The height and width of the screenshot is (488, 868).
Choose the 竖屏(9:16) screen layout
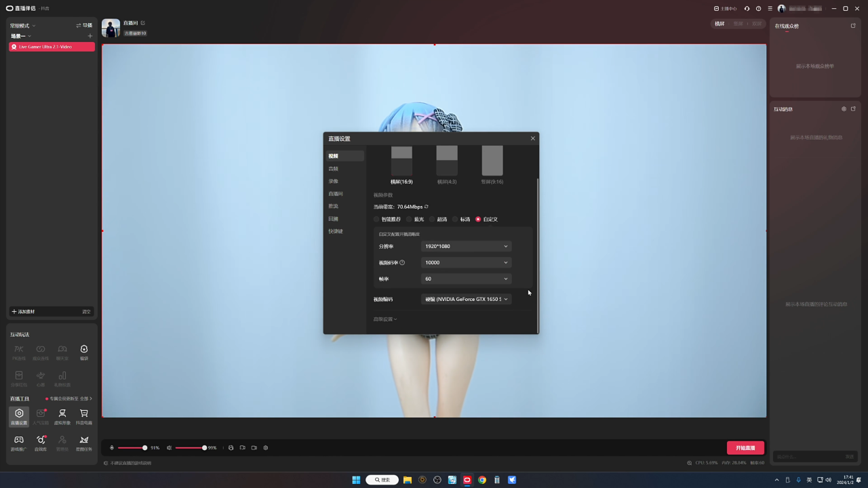(492, 165)
